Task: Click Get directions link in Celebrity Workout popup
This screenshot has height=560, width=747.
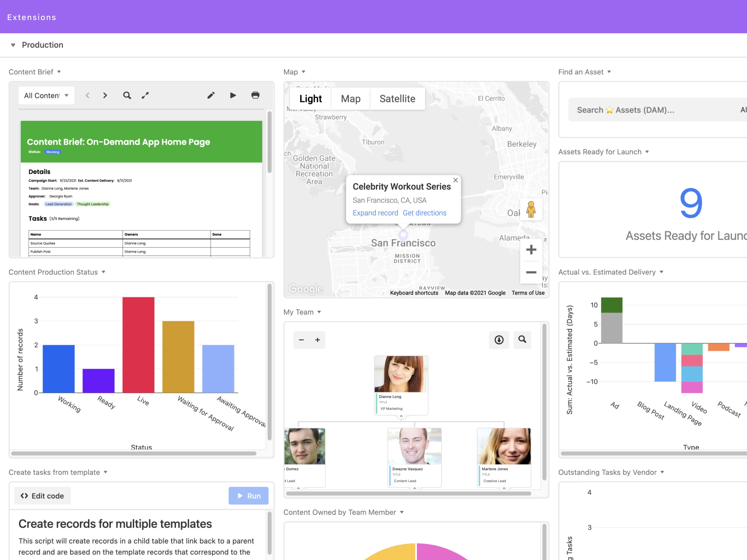Action: click(424, 213)
